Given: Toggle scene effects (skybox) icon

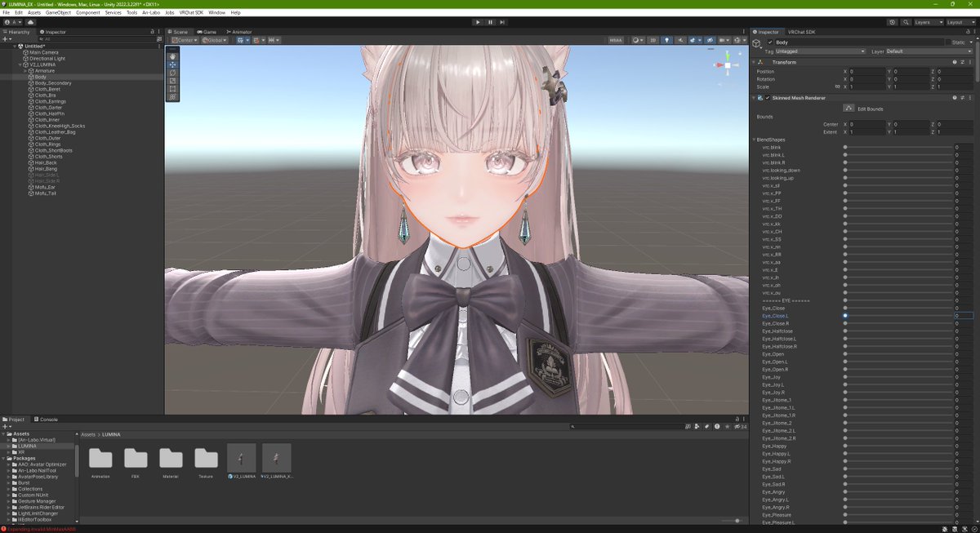Looking at the screenshot, I should (693, 40).
